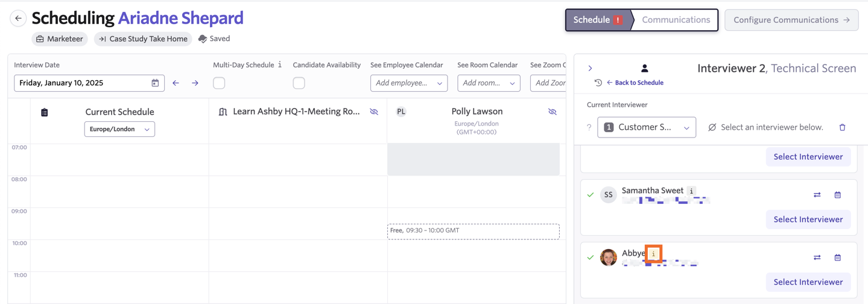Click the Marketeer job chip

(60, 39)
